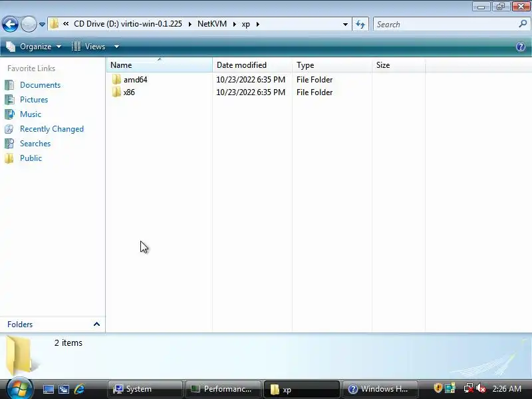Select x86 folder name text
Viewport: 532px width, 399px height.
pos(129,92)
